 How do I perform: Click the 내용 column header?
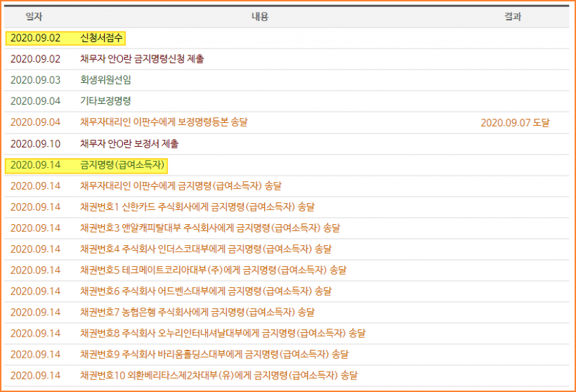[x=260, y=17]
